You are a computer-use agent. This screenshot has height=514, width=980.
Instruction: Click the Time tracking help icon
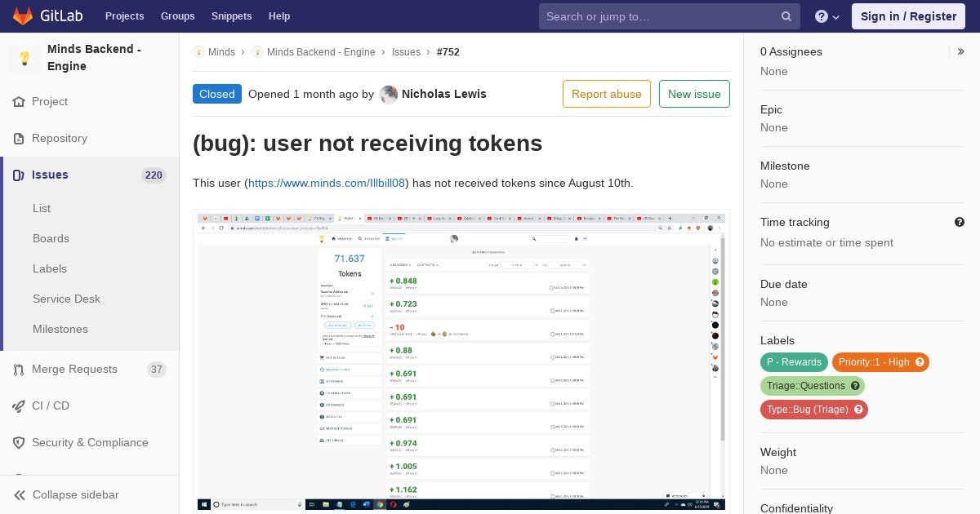tap(960, 222)
